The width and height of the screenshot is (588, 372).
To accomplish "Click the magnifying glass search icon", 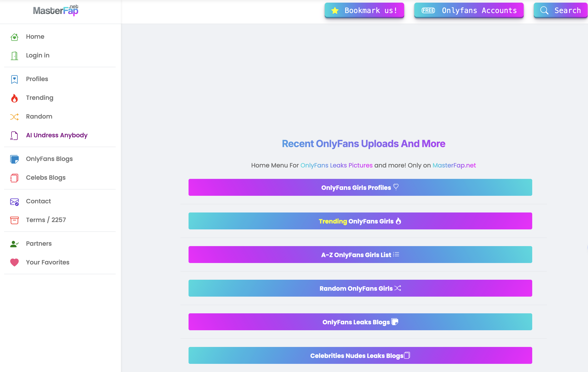I will pos(544,10).
